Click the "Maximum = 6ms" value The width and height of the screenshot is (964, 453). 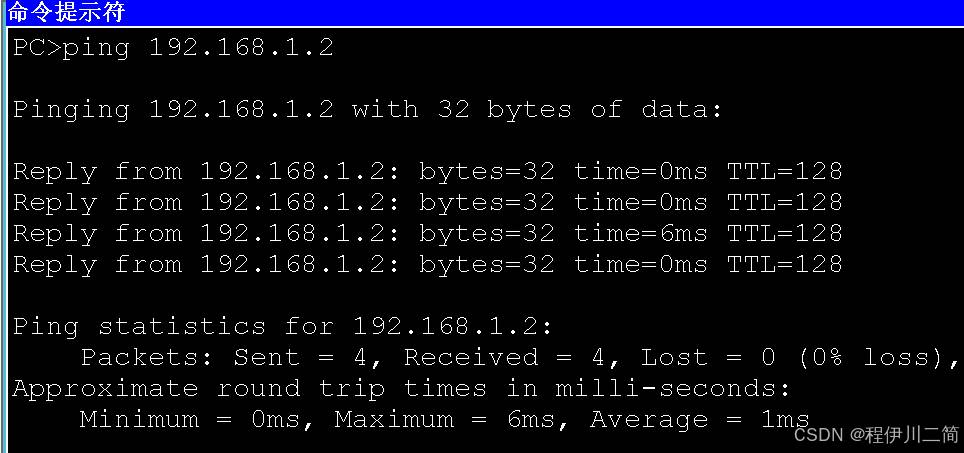click(x=452, y=419)
